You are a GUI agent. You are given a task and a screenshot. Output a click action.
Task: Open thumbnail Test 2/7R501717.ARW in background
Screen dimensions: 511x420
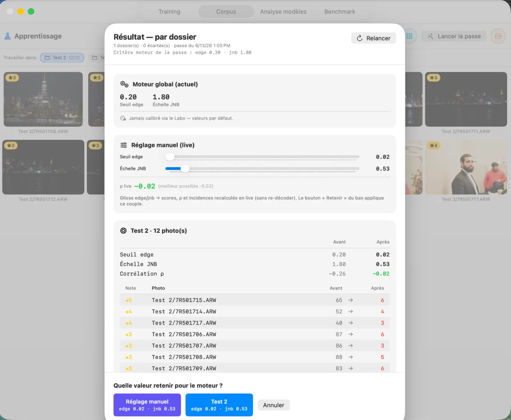[466, 167]
